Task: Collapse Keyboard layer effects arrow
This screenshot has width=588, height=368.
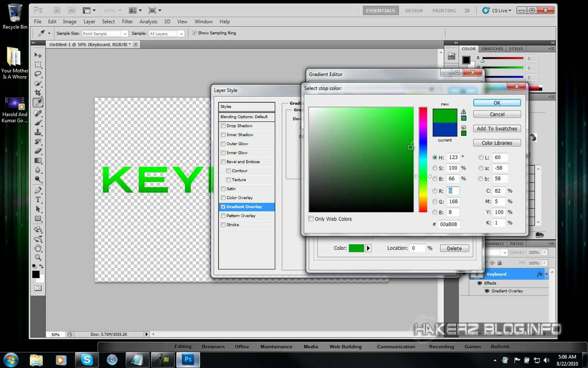Action: pyautogui.click(x=547, y=274)
